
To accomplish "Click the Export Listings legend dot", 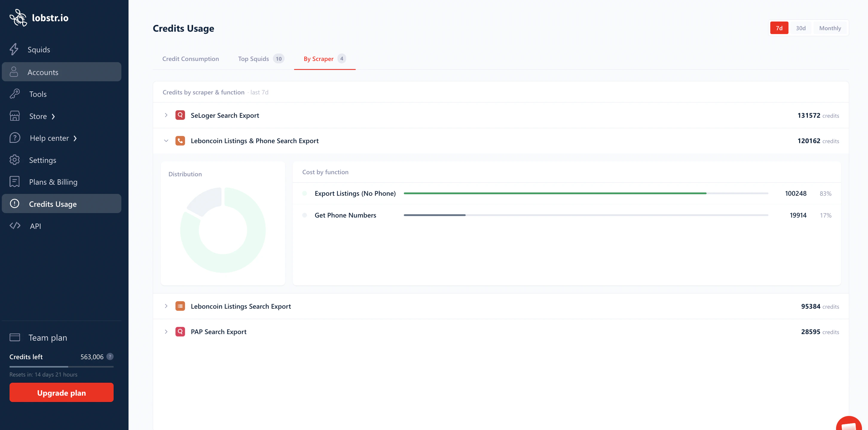I will (x=305, y=193).
